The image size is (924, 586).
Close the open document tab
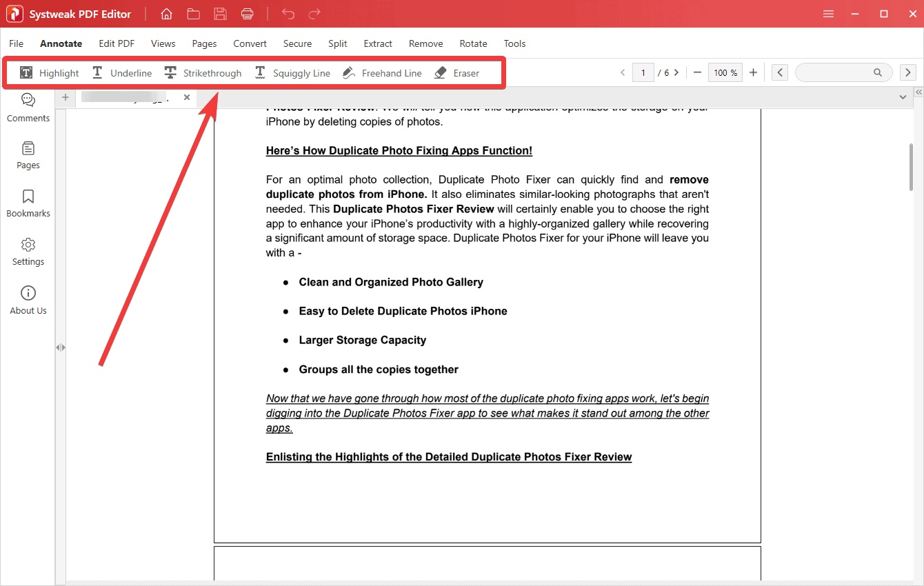[187, 97]
